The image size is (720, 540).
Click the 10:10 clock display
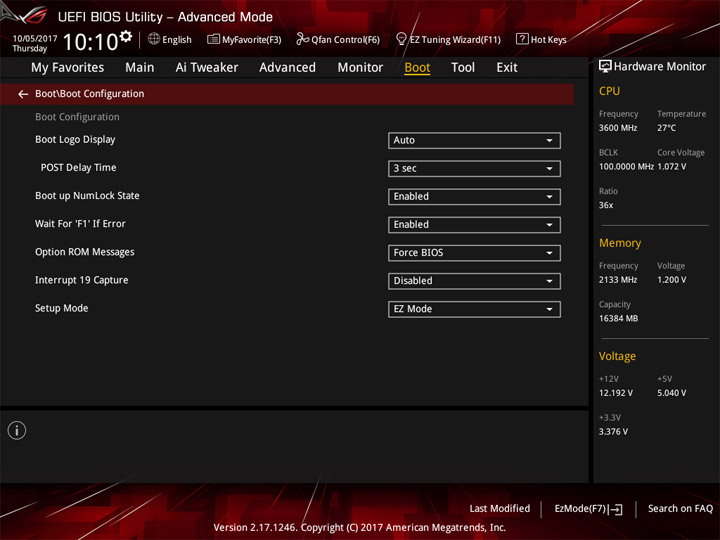(91, 42)
